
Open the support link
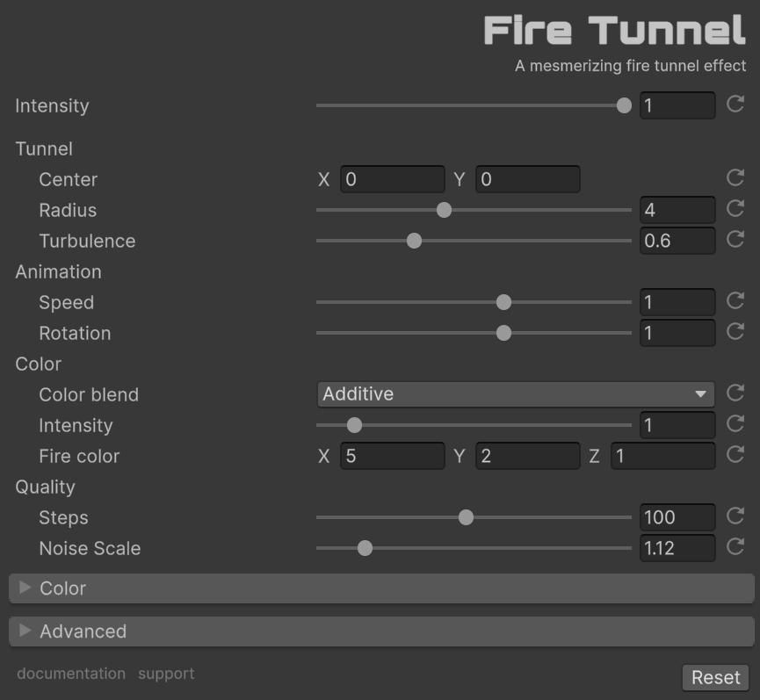166,674
